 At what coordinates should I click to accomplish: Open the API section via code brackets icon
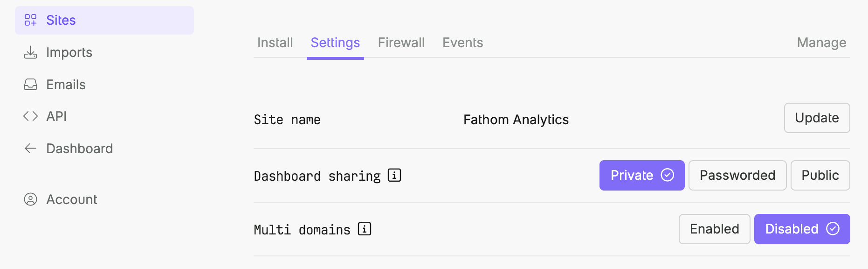[x=30, y=116]
